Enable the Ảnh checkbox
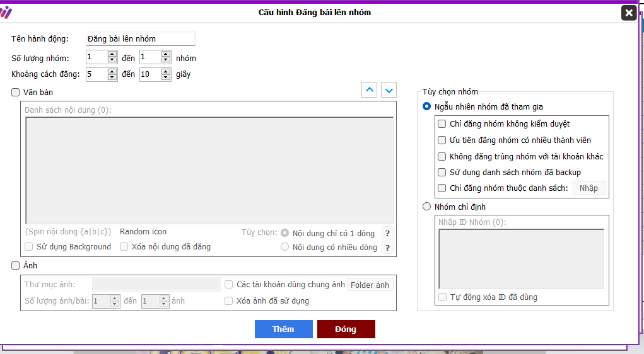The height and width of the screenshot is (354, 644). click(16, 266)
